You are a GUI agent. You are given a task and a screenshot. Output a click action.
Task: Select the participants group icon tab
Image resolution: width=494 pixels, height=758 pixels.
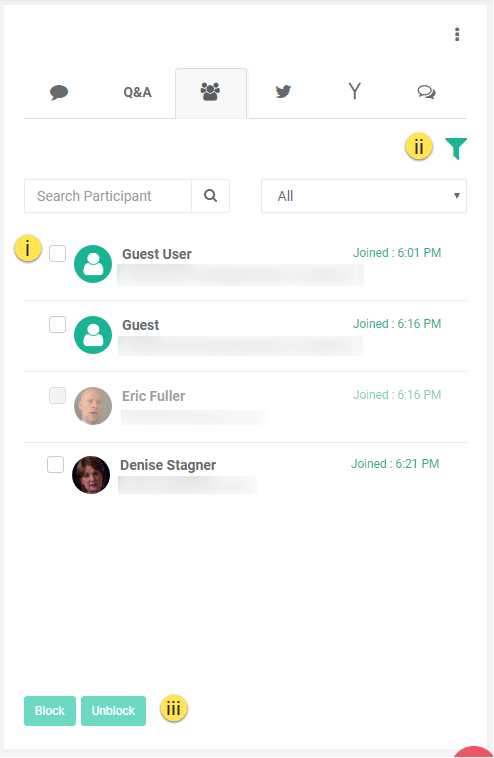(x=211, y=92)
